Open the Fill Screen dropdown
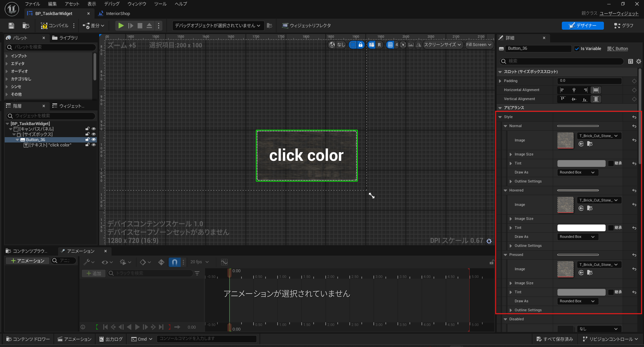The width and height of the screenshot is (644, 347). [x=479, y=45]
